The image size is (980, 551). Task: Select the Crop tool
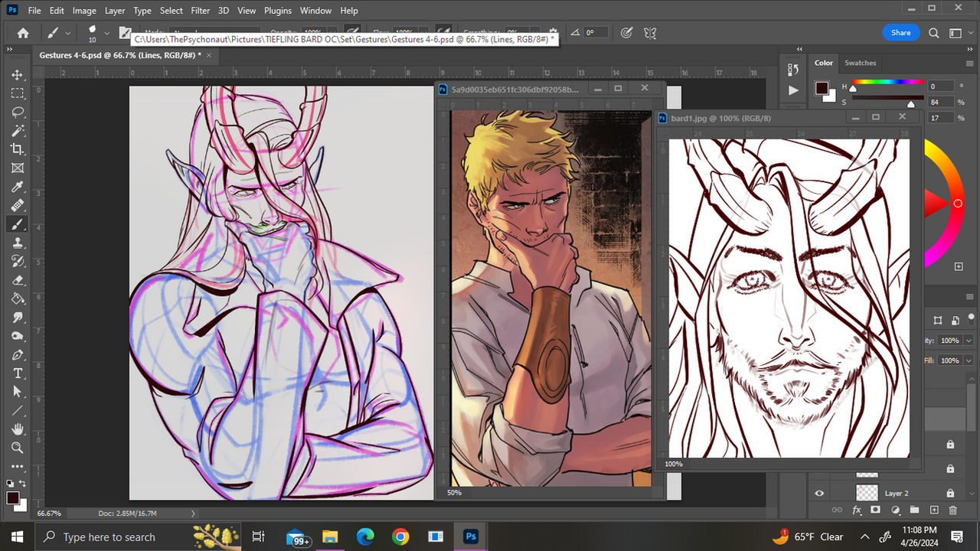(18, 149)
